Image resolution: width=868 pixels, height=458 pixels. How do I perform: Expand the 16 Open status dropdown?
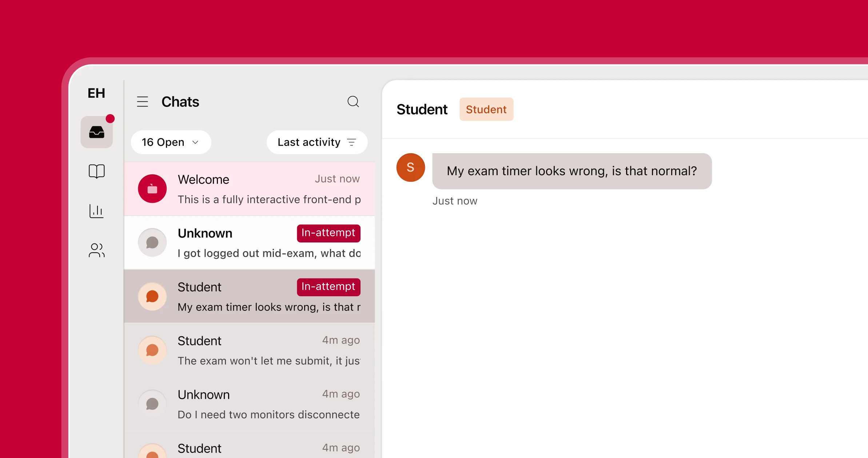(171, 142)
